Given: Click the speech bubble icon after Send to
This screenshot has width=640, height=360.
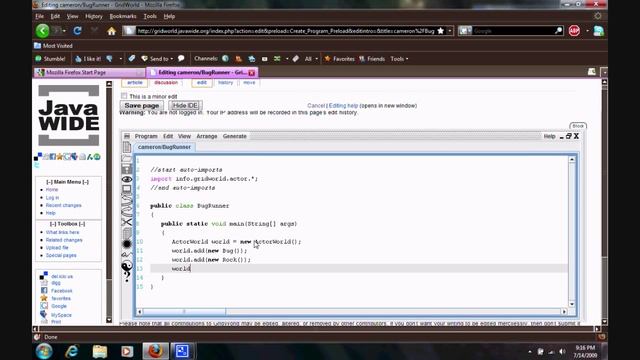Looking at the screenshot, I should point(181,58).
